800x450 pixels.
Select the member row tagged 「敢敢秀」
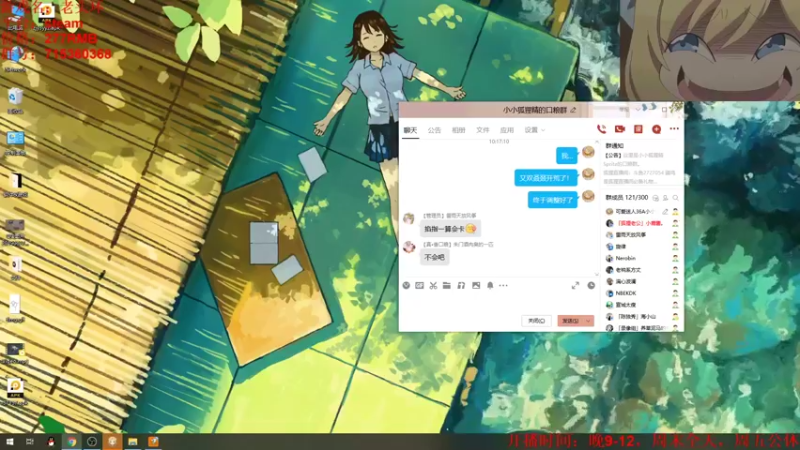pyautogui.click(x=641, y=316)
